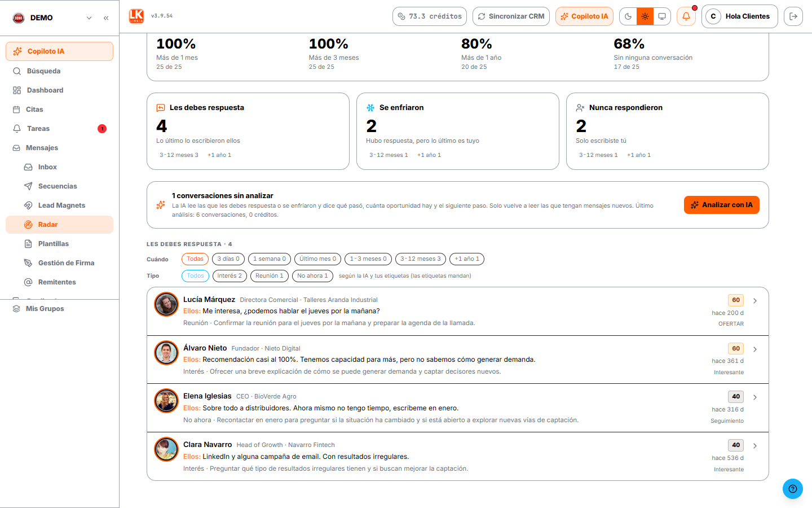Open Citas in the sidebar
Viewport: 812px width, 508px height.
pos(59,110)
